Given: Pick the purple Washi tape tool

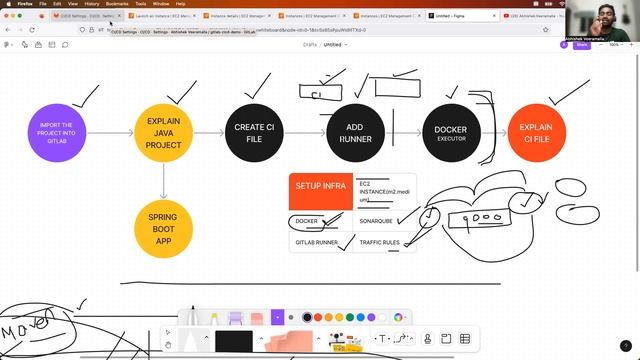Looking at the screenshot, I should 236,318.
